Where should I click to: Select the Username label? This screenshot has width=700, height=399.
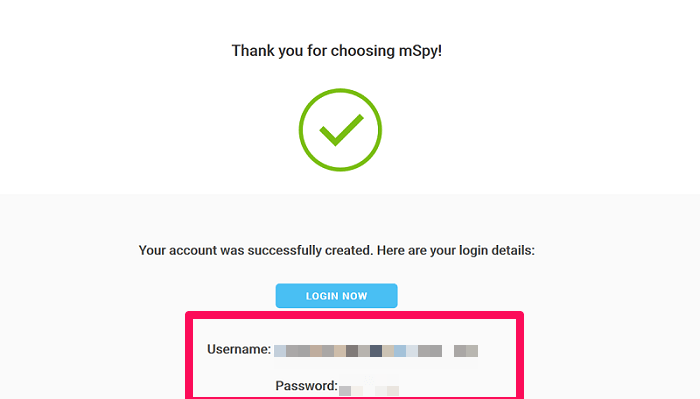(239, 349)
